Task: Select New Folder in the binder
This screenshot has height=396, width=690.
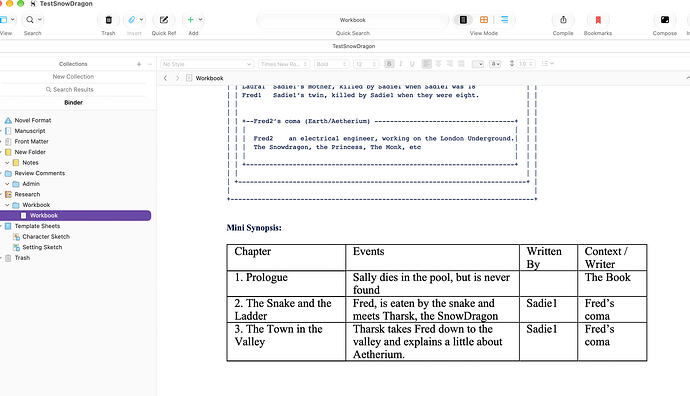Action: [30, 152]
